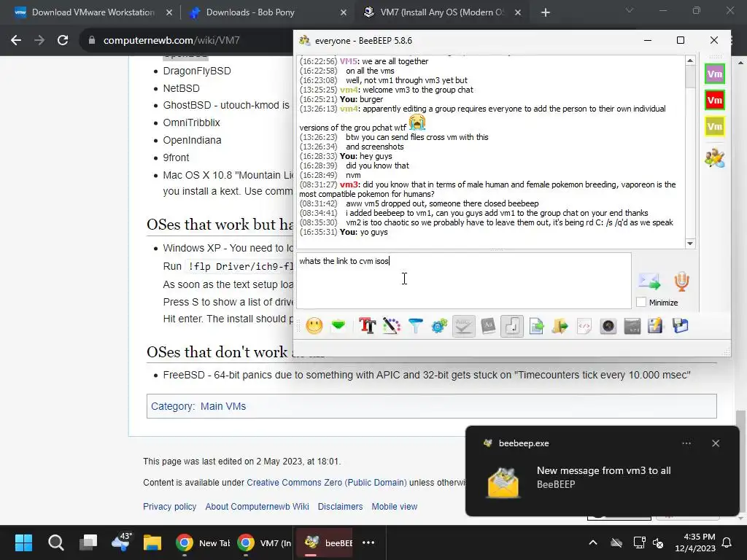Click the 'FreeBSD - 64-bit panics' list item
Screen dimensions: 747x560
(427, 375)
